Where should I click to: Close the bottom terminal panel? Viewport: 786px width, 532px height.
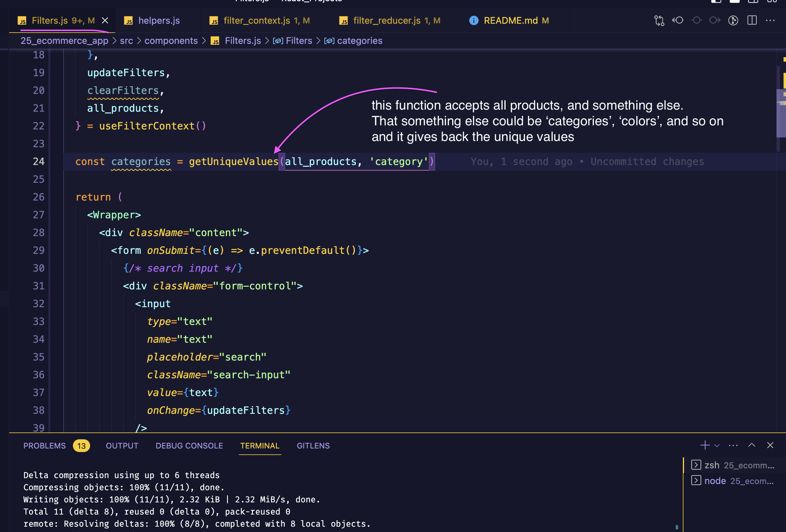[770, 445]
